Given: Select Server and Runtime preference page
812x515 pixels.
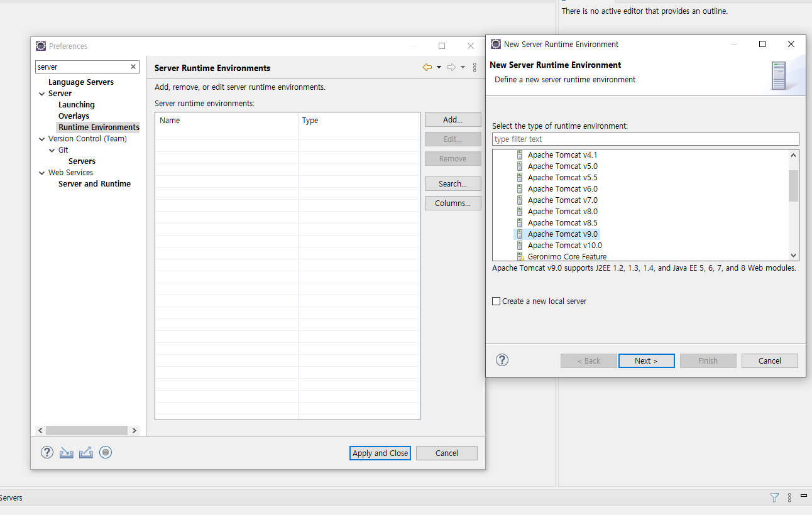Looking at the screenshot, I should (95, 184).
